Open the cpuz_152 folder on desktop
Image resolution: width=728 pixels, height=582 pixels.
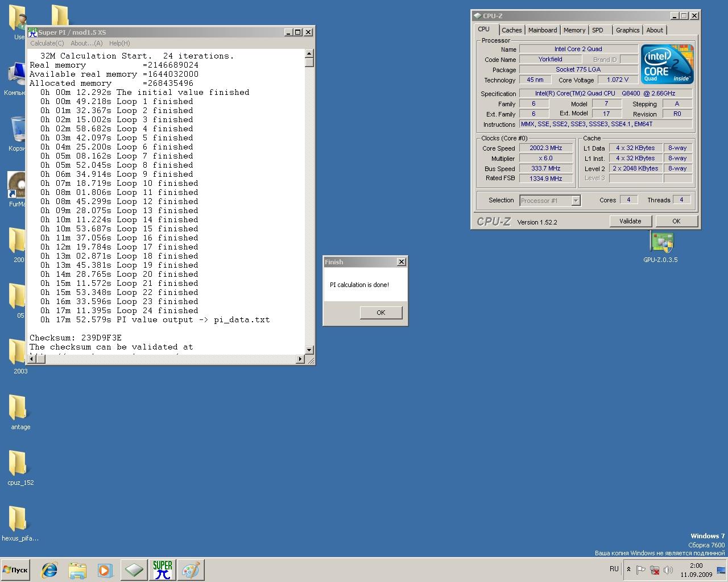click(20, 468)
